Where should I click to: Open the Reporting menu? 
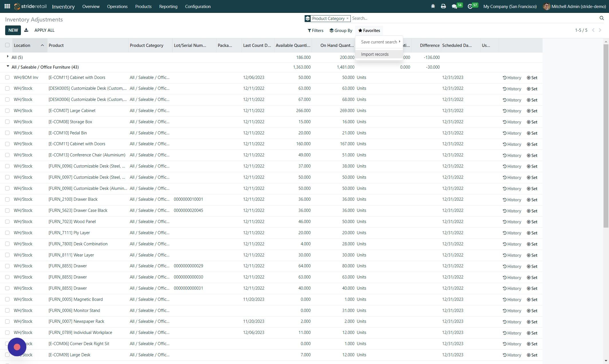(x=168, y=6)
